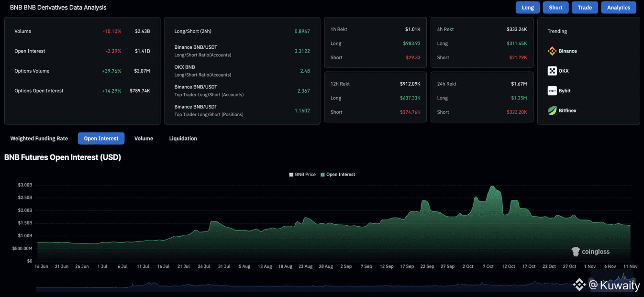Toggle BNB Price series in chart legend
644x297 pixels.
(302, 175)
